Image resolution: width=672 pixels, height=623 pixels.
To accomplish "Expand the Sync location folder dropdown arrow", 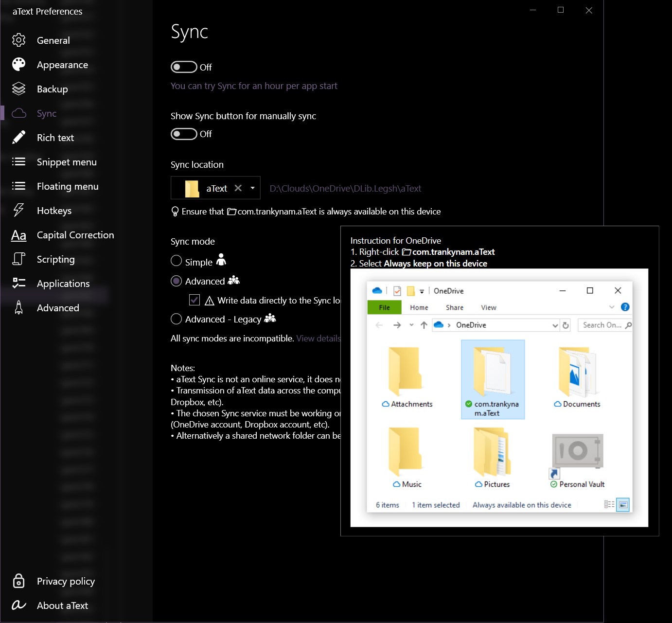I will (252, 188).
